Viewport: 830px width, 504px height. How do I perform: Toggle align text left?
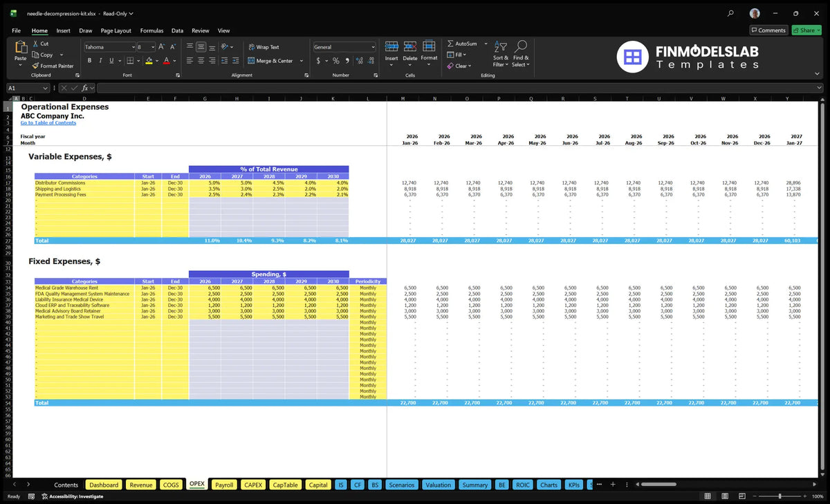click(x=190, y=61)
